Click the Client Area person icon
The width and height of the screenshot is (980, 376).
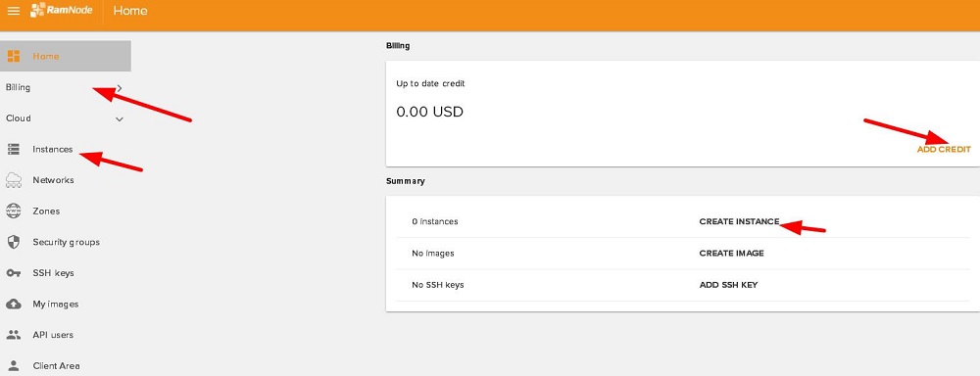coord(13,366)
